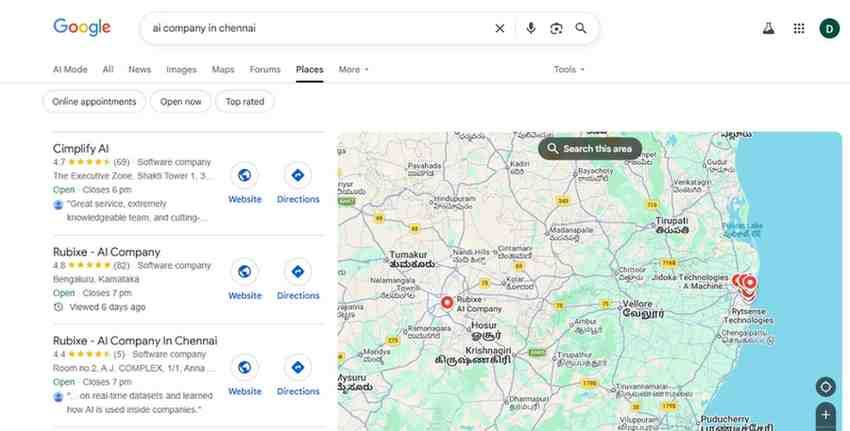Click the Tirupati label on map
850x431 pixels.
(x=672, y=225)
